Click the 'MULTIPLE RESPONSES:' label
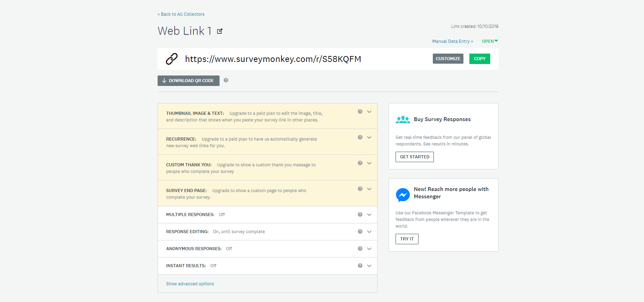 (190, 215)
